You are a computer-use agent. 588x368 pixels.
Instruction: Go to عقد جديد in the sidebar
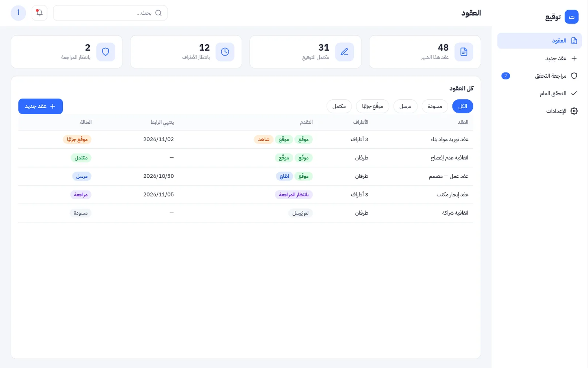[539, 58]
